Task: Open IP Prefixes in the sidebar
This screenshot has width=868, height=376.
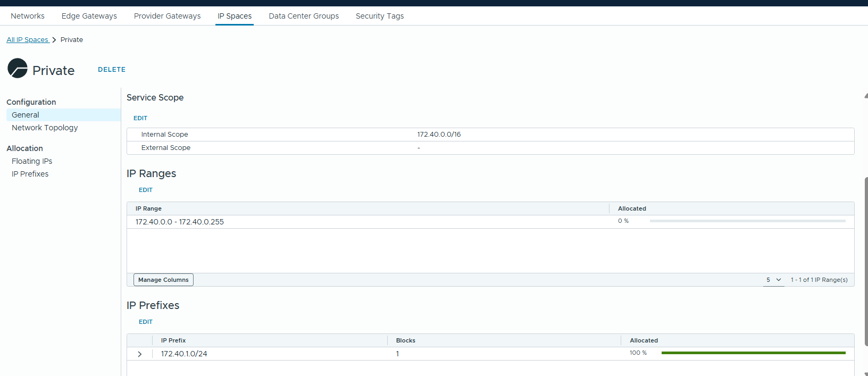Action: 30,174
